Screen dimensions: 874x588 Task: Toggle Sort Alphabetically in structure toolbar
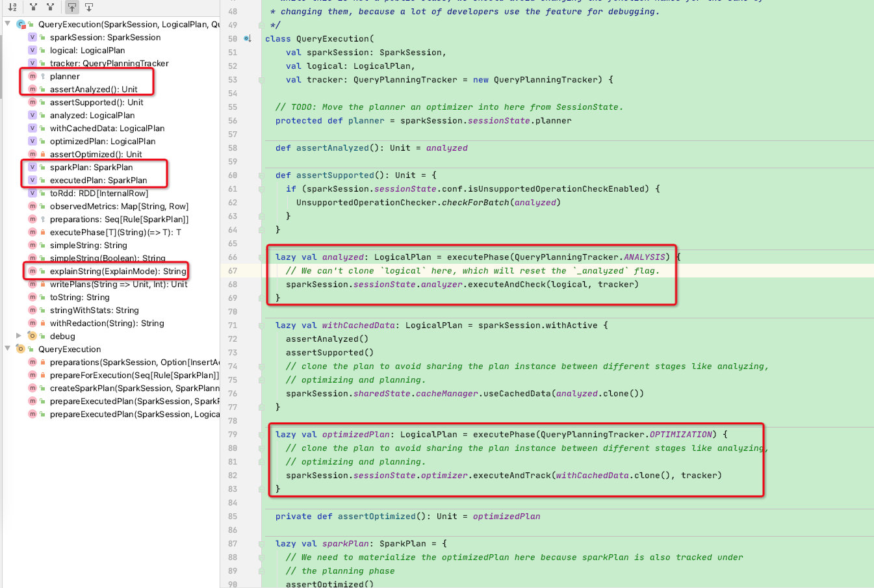coord(12,7)
